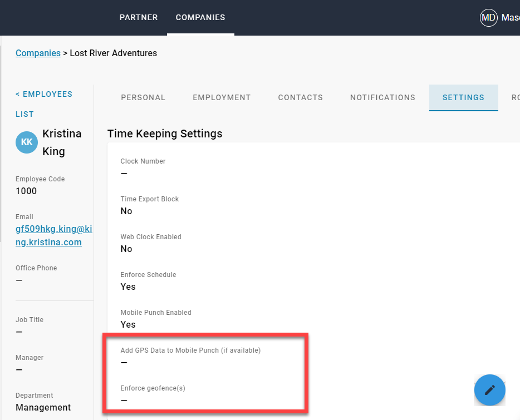Screen dimensions: 520x420
Task: Open the PARTNER navigation item
Action: [139, 17]
